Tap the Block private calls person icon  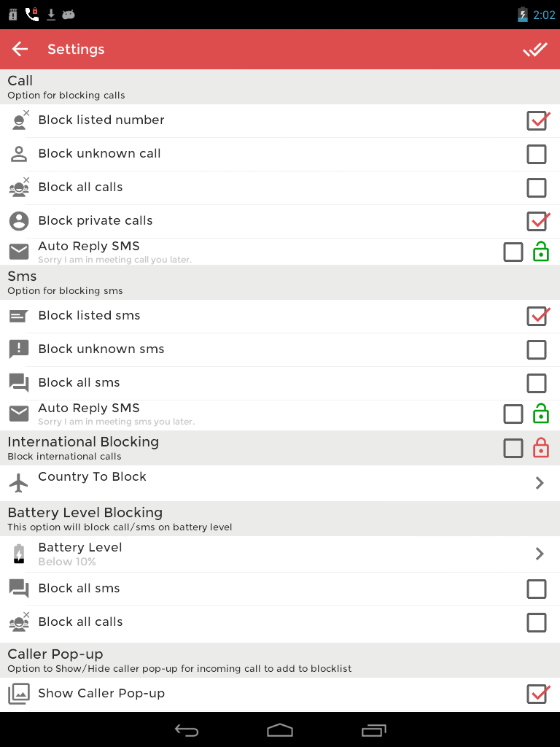point(18,221)
